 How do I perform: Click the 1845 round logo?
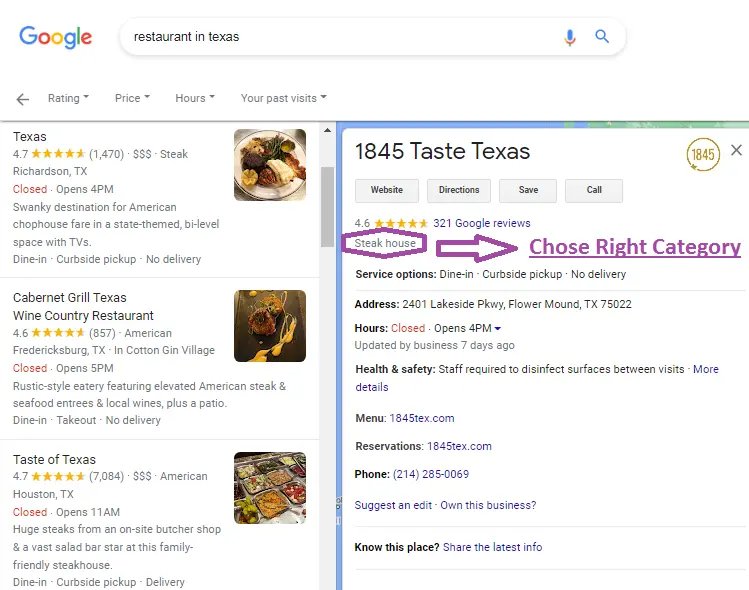(703, 154)
